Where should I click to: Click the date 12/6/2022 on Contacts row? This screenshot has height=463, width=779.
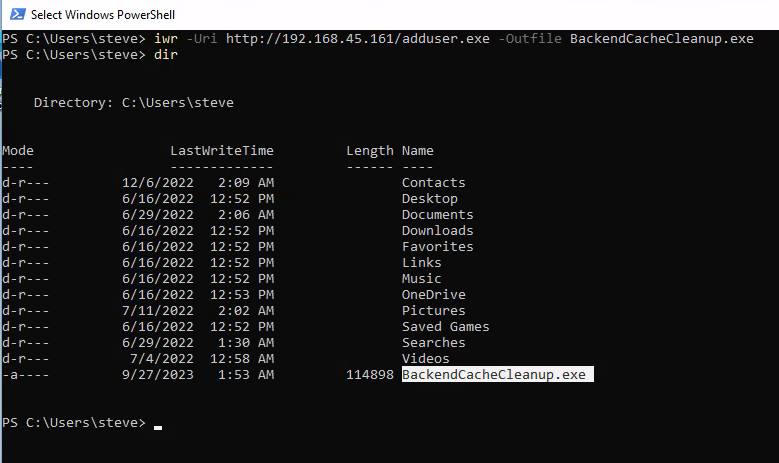(158, 183)
